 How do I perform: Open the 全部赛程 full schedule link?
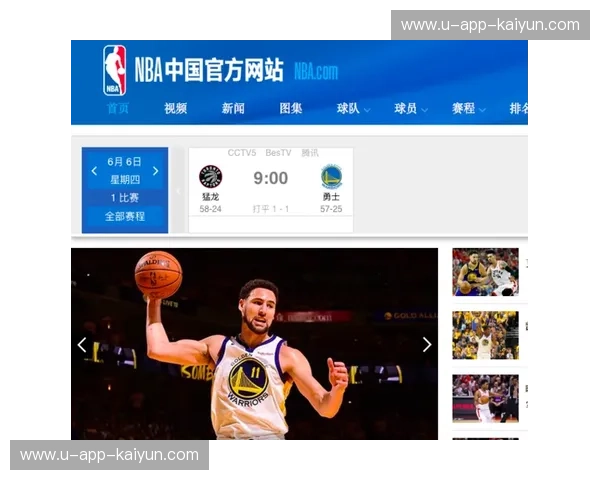[125, 216]
